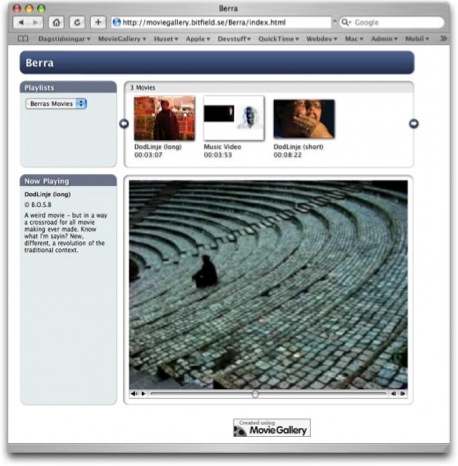This screenshot has height=466, width=458.
Task: Mute the movie with speaker icon
Action: pos(134,394)
